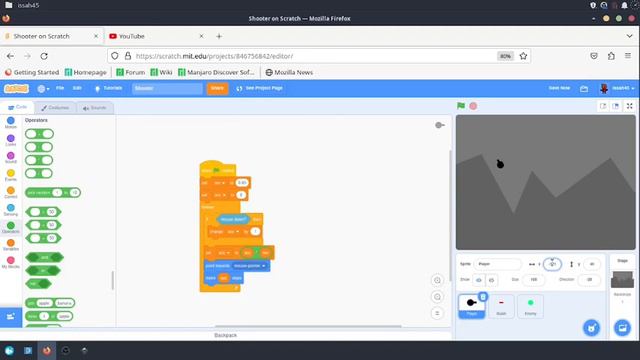Zoom in on the code workspace
The image size is (640, 360).
(437, 280)
